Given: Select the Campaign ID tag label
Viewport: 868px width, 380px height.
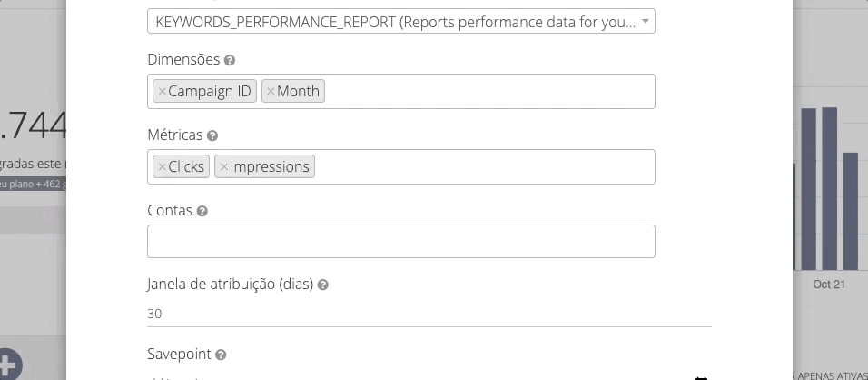Looking at the screenshot, I should click(x=210, y=92).
